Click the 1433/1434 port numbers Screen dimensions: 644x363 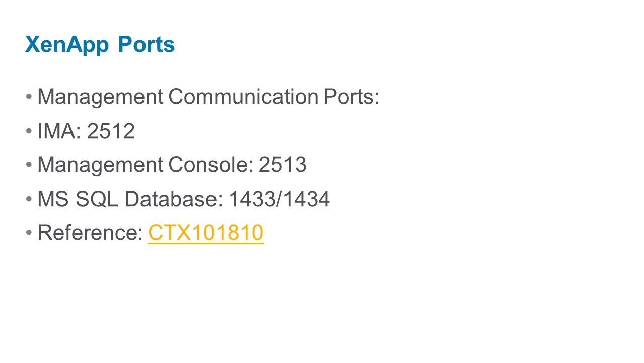point(279,200)
